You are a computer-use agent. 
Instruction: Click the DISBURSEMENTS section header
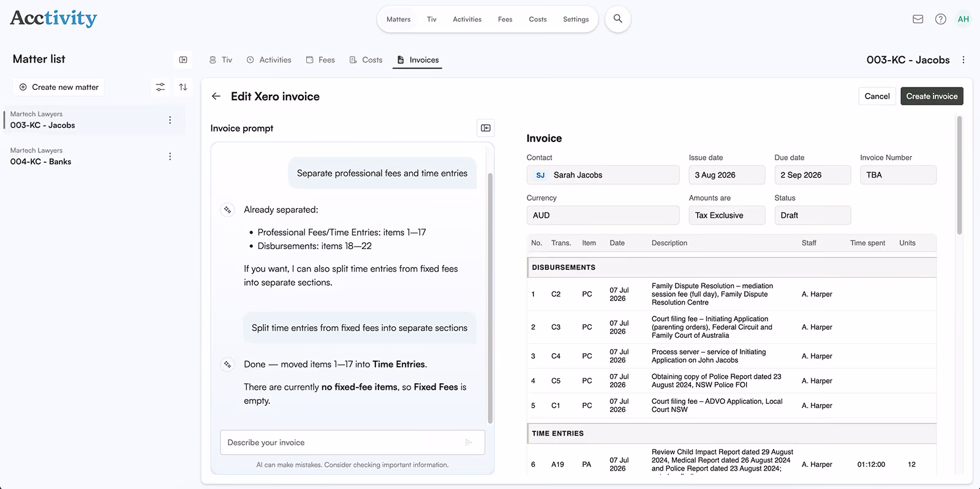click(731, 267)
